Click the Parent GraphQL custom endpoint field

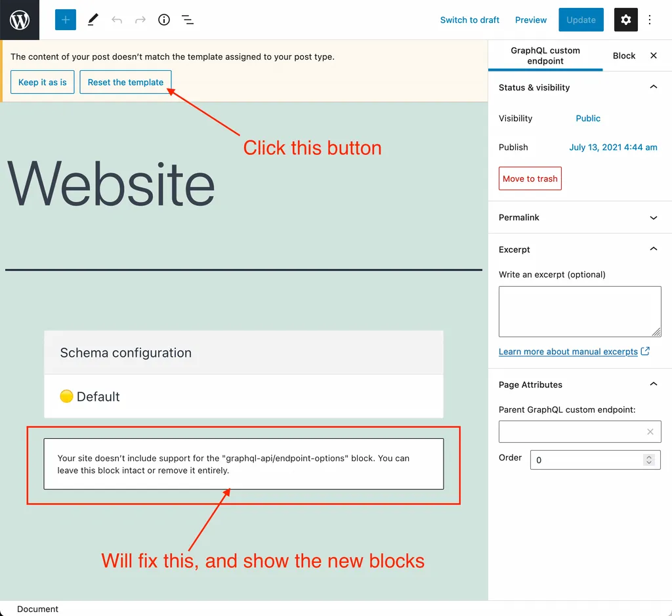580,432
